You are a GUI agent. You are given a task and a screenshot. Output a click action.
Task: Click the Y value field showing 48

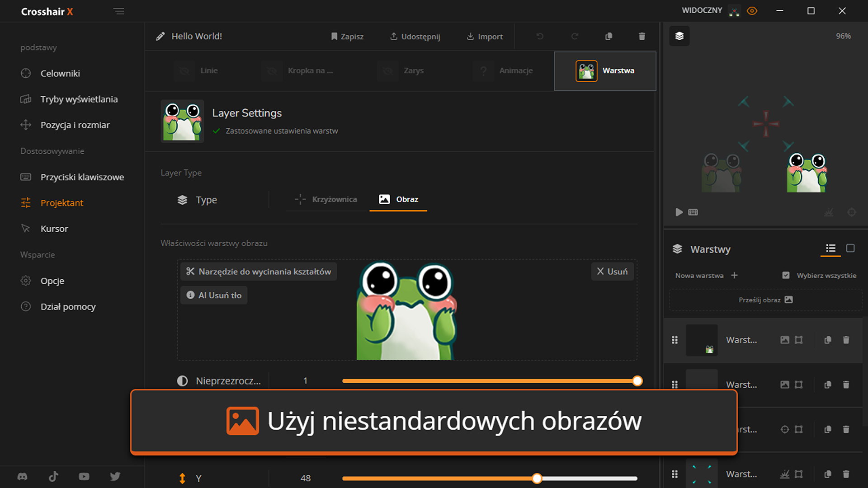point(306,478)
